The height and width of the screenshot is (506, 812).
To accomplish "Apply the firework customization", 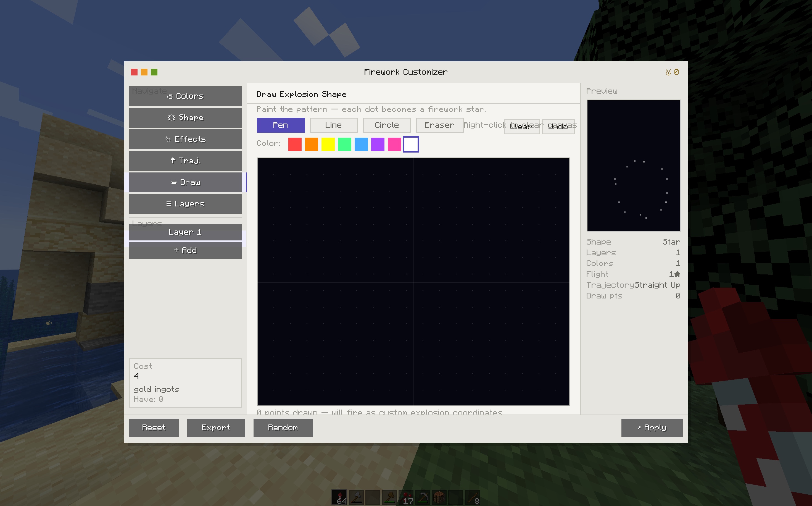I will 652,428.
